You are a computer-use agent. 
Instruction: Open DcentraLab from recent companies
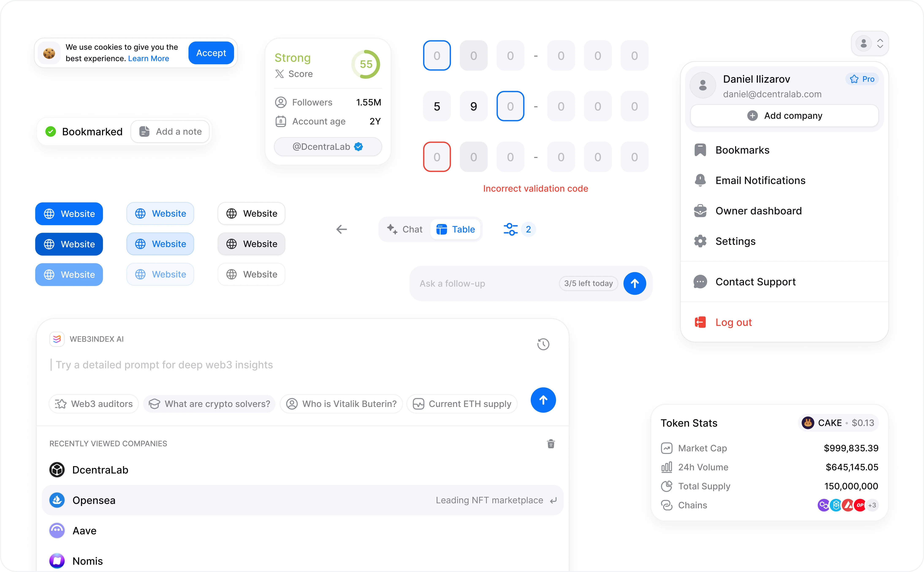[303, 470]
